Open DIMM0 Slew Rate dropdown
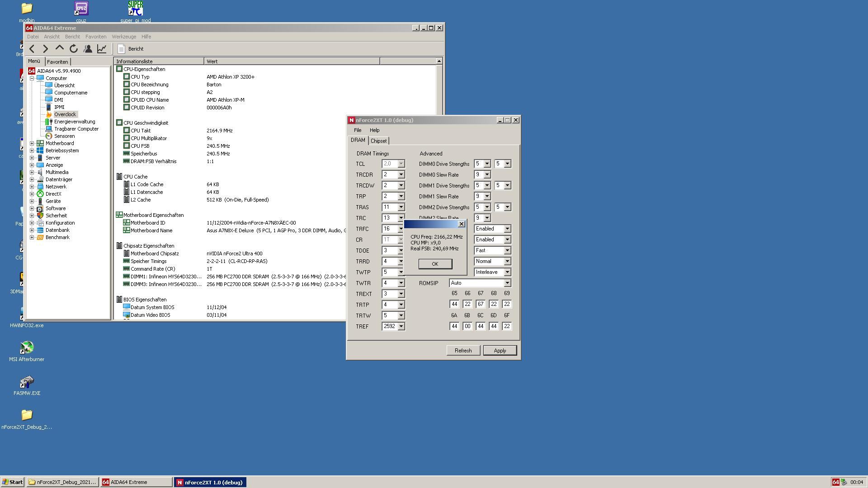 coord(487,175)
